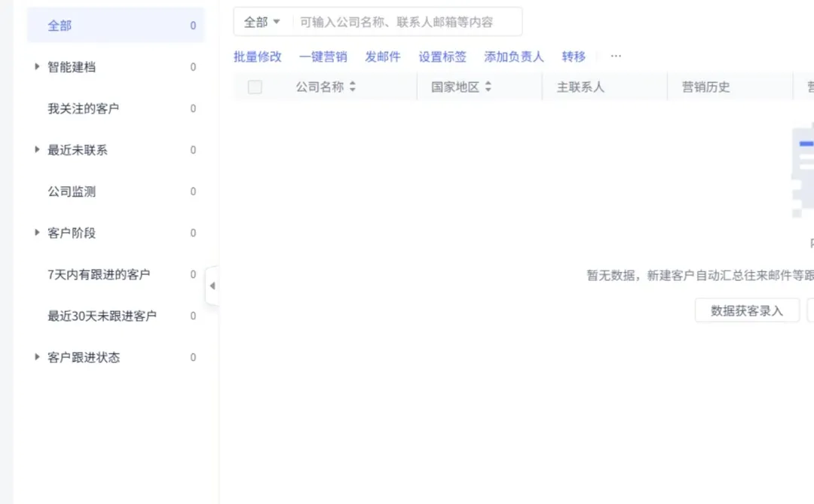Collapse the sidebar using the arrow handle
The image size is (814, 504).
(x=213, y=286)
